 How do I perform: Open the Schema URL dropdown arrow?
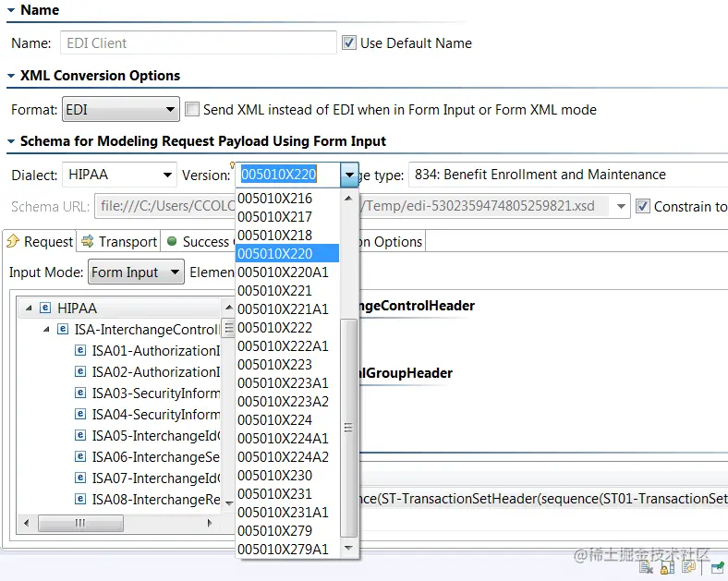click(x=621, y=206)
